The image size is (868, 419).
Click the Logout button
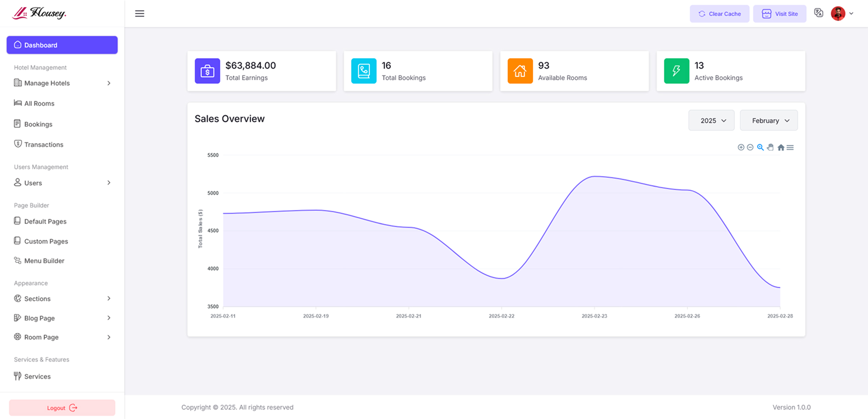62,408
